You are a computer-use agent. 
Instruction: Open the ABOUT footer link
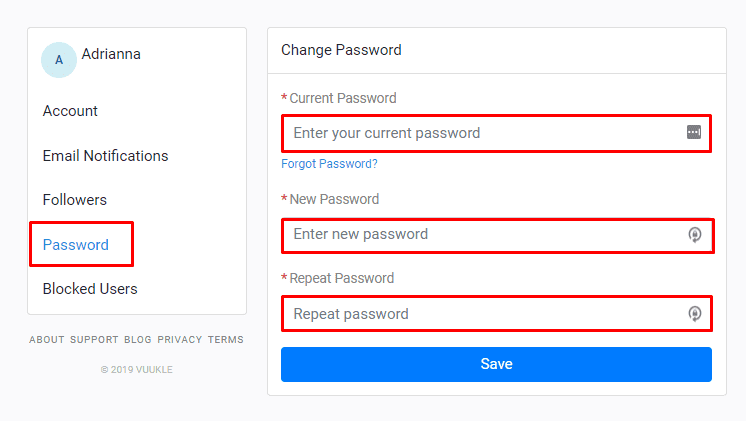click(47, 340)
